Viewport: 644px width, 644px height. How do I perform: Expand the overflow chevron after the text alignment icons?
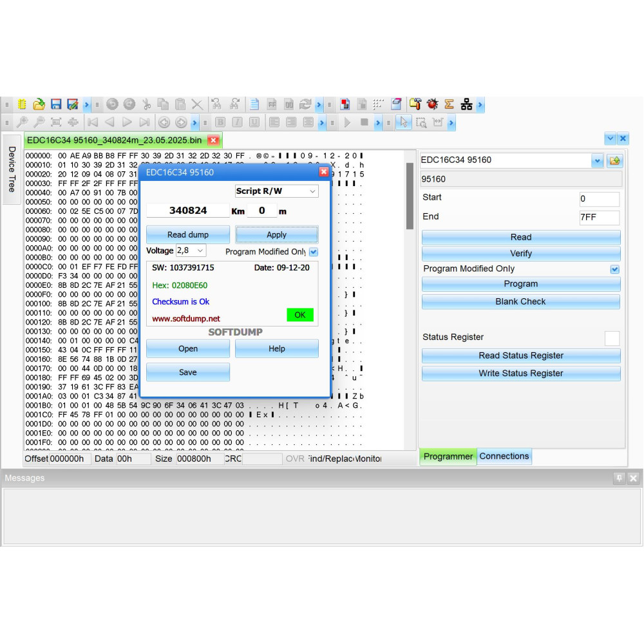(321, 122)
